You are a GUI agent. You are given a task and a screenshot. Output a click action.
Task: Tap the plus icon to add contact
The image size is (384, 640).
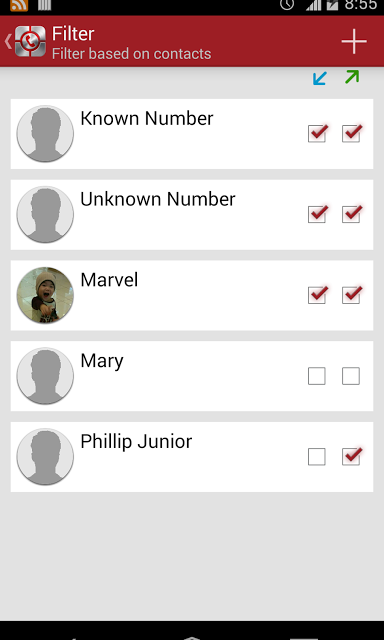[354, 41]
